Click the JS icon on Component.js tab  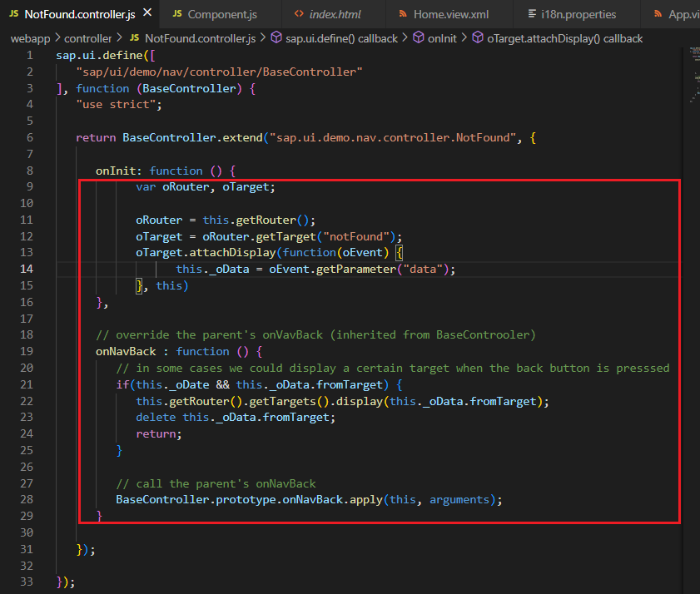point(177,14)
